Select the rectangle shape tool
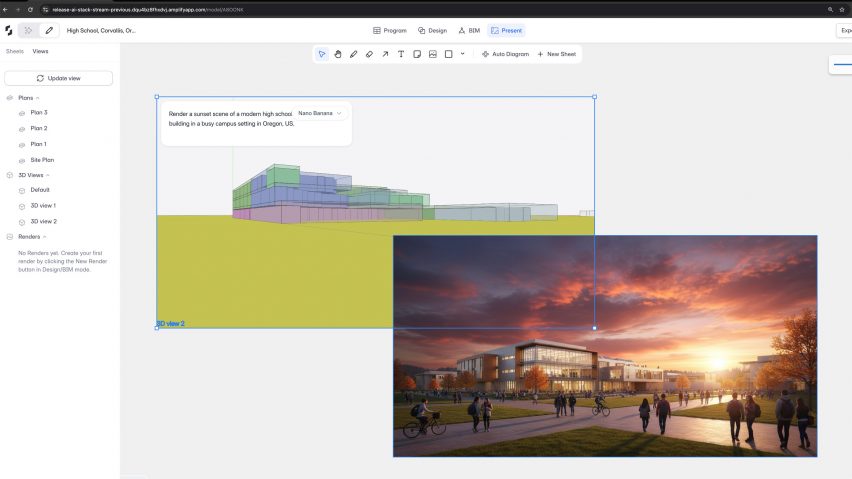 (448, 54)
